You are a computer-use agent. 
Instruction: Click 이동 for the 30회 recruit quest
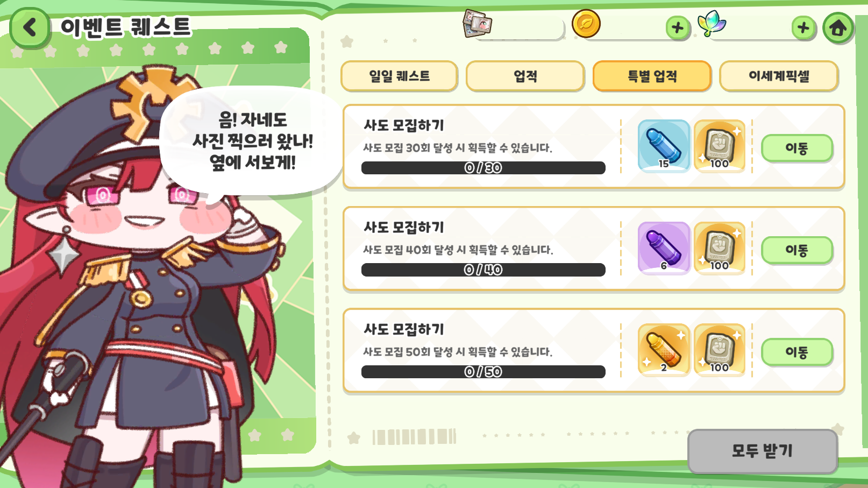tap(797, 148)
